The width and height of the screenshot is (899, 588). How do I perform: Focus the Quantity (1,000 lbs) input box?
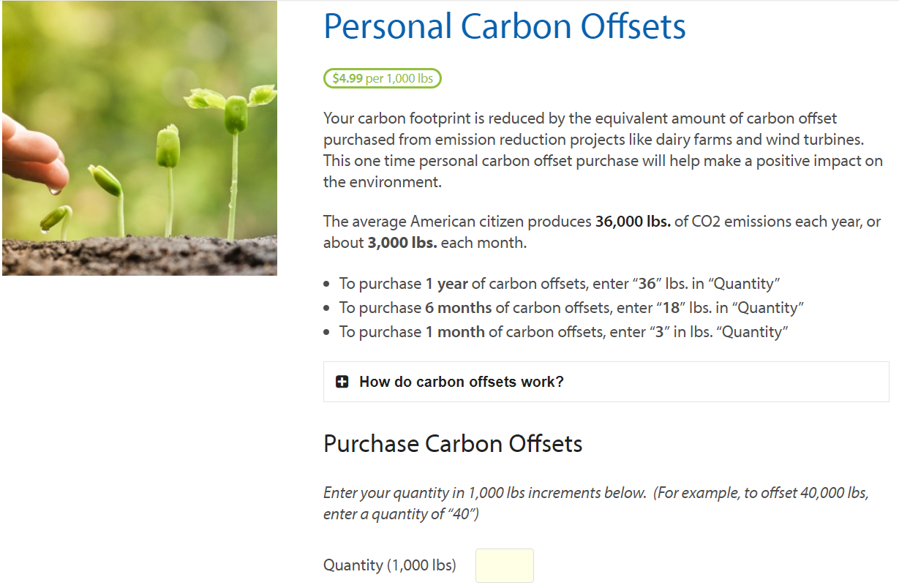[504, 565]
